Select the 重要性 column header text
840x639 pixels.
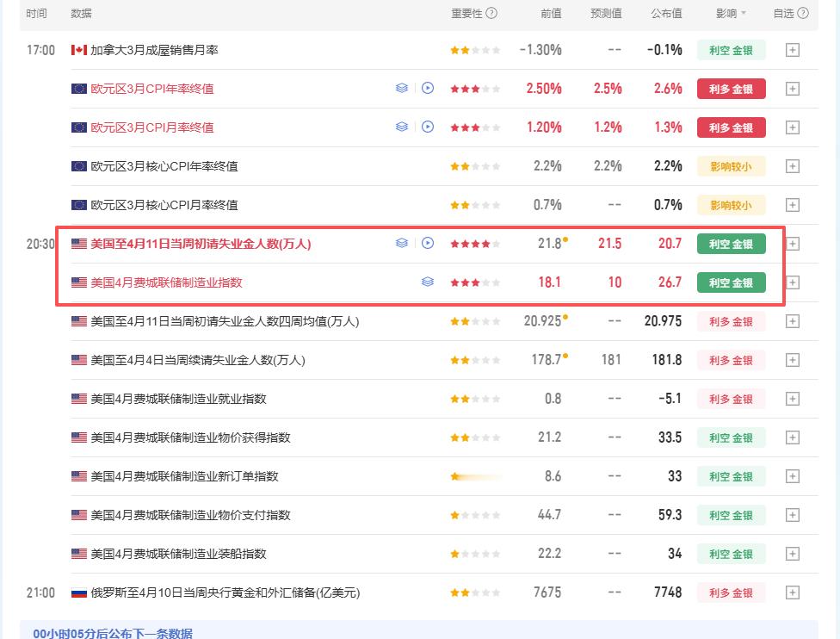466,14
